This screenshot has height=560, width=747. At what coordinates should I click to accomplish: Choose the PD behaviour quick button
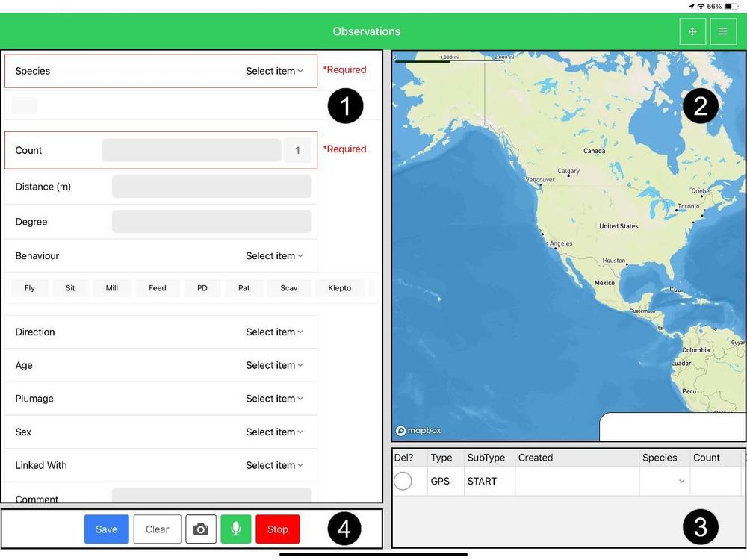click(x=202, y=288)
